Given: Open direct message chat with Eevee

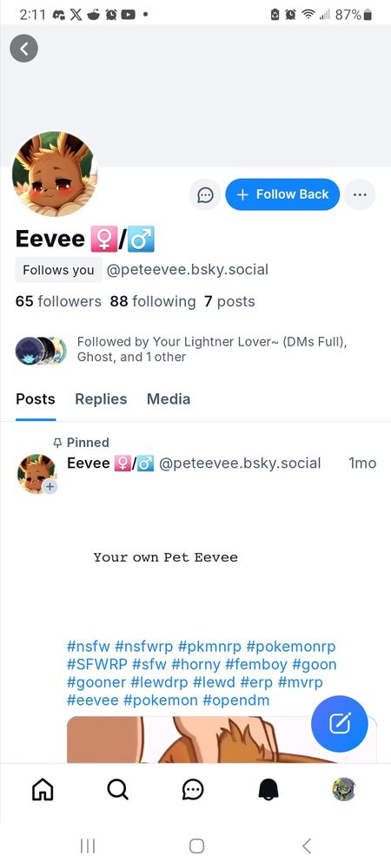Looking at the screenshot, I should 205,194.
